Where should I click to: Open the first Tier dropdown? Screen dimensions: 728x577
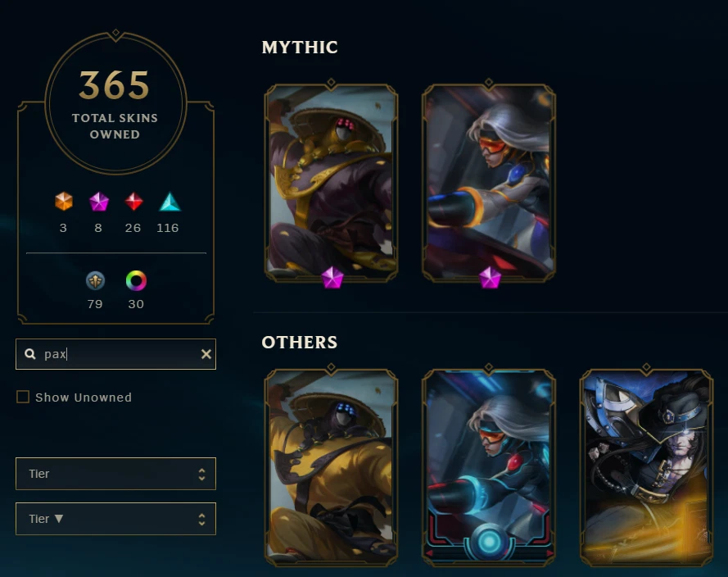click(115, 474)
